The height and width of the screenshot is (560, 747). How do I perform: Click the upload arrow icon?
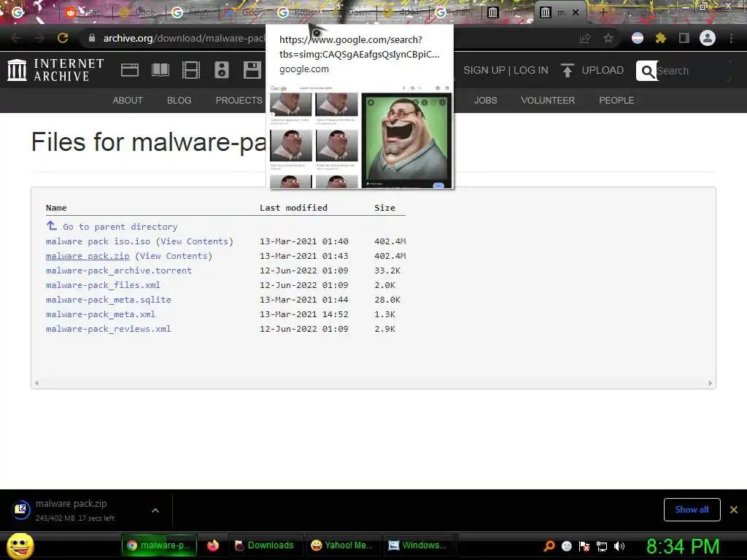click(567, 71)
